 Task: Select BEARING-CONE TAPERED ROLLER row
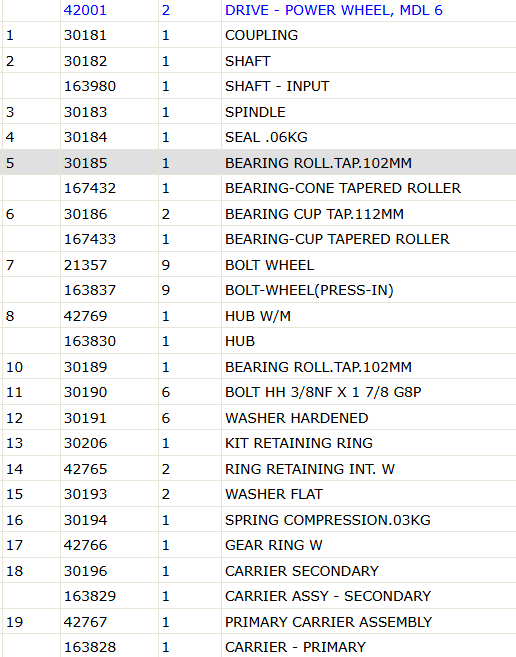pos(258,188)
